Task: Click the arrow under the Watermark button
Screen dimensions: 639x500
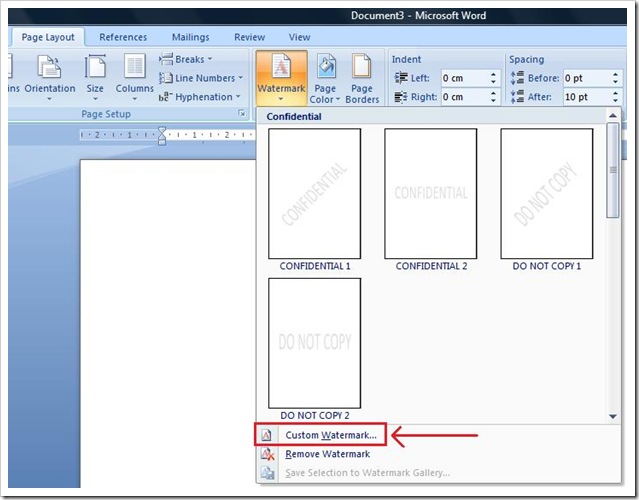Action: 281,99
